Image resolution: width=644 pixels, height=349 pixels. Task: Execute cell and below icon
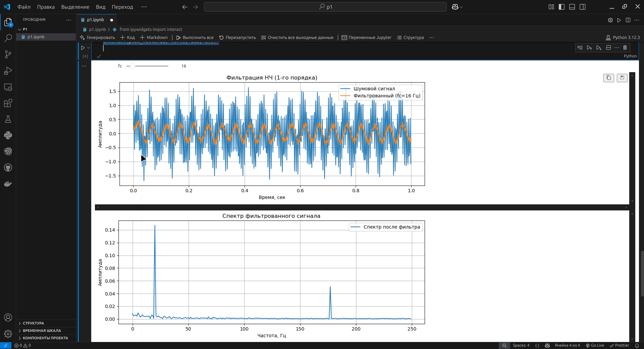point(599,48)
